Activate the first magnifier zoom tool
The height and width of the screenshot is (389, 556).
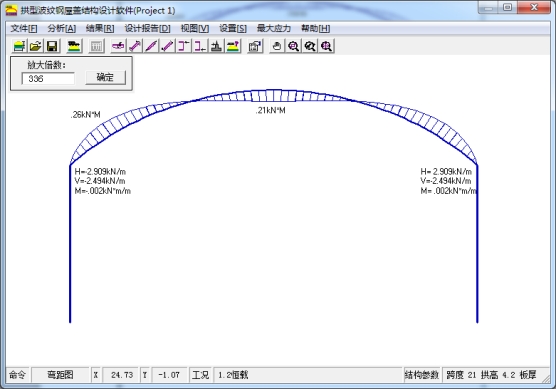293,46
